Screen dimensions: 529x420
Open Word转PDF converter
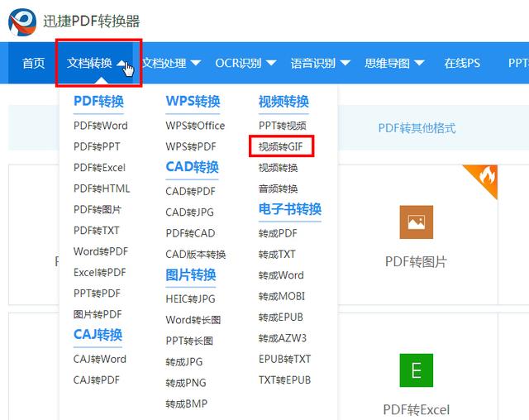(x=101, y=251)
